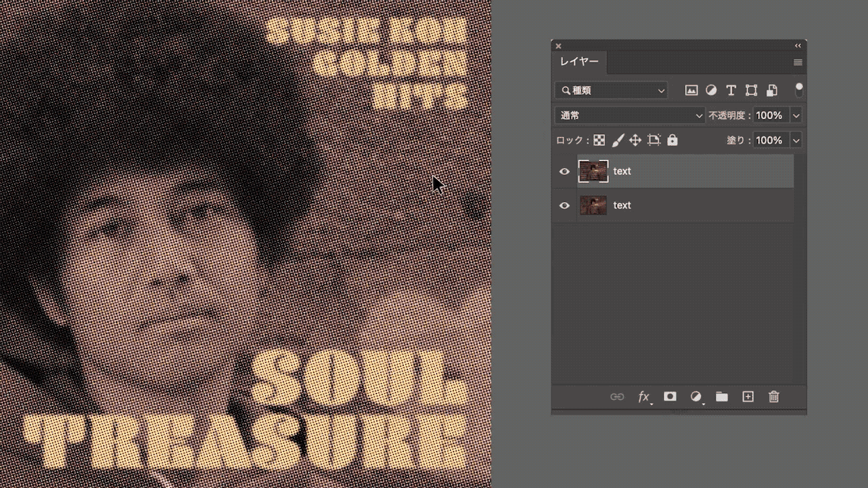
Task: Create a new layer group folder
Action: 722,396
